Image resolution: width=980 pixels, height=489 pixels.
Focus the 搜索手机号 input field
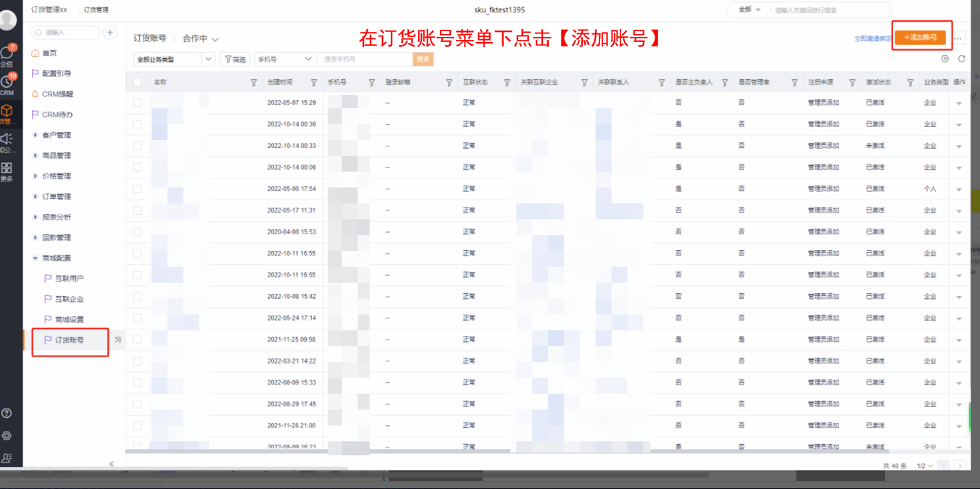[x=367, y=59]
